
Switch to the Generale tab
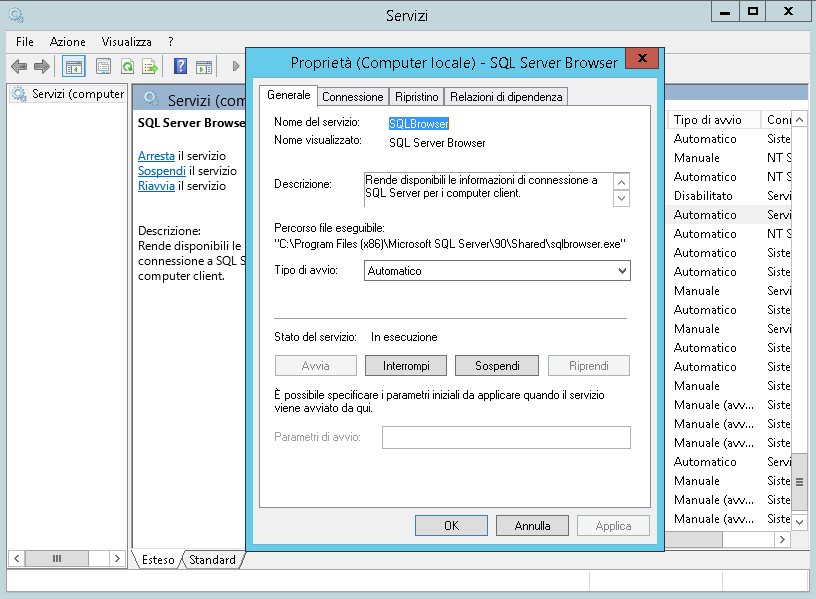click(x=288, y=95)
